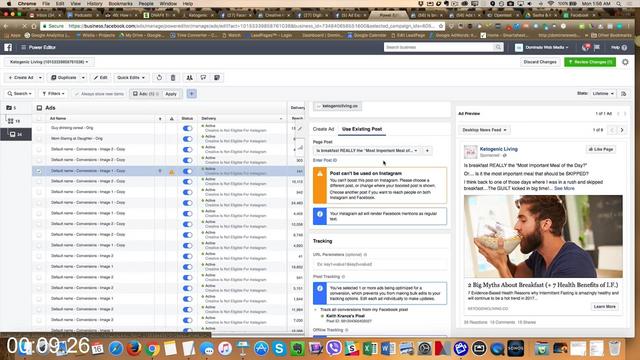This screenshot has width=640, height=360.
Task: Click the Search business input field
Action: [439, 47]
